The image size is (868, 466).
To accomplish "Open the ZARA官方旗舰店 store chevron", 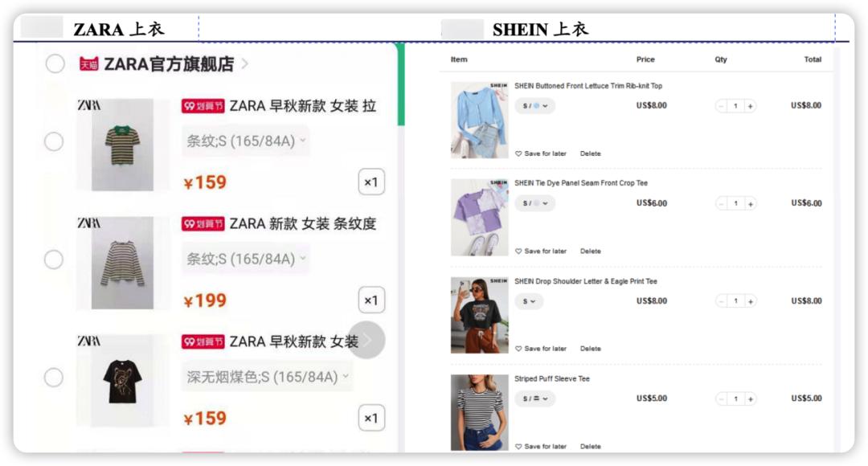I will click(x=244, y=64).
